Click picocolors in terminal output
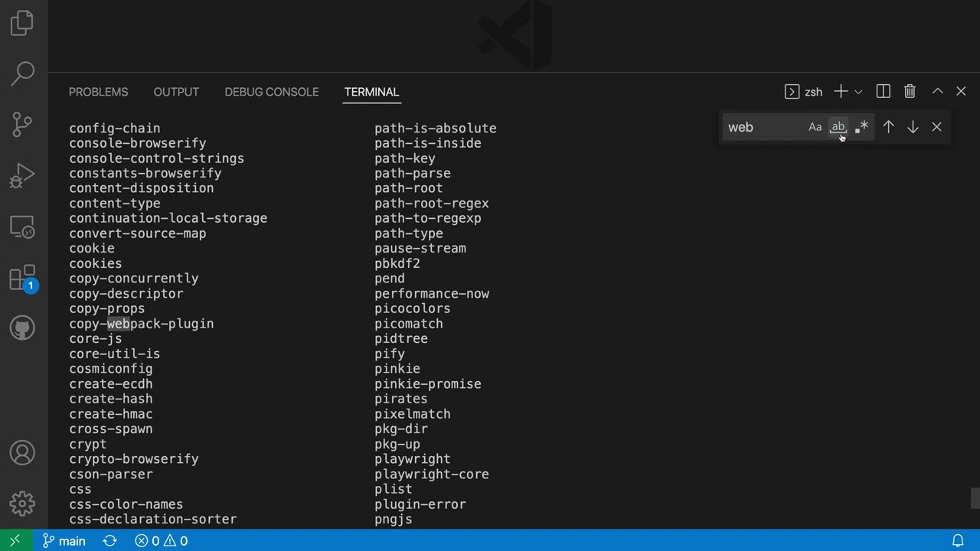Viewport: 980px width, 551px height. [x=413, y=308]
